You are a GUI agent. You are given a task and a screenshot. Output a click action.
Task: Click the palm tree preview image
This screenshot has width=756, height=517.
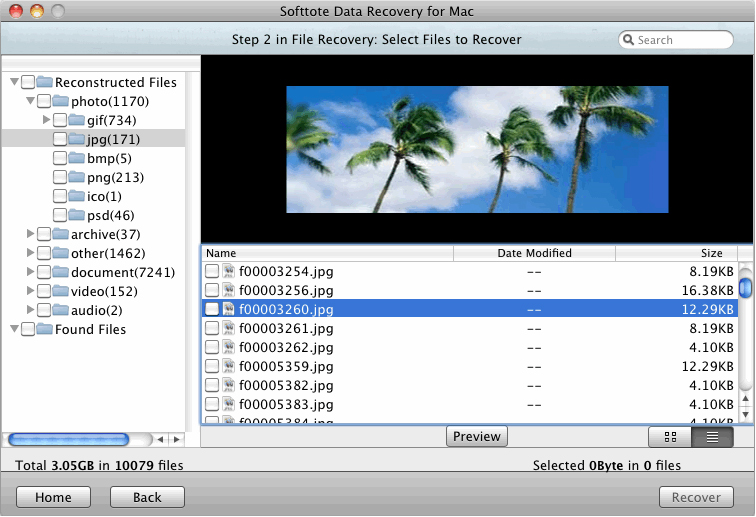click(x=477, y=149)
